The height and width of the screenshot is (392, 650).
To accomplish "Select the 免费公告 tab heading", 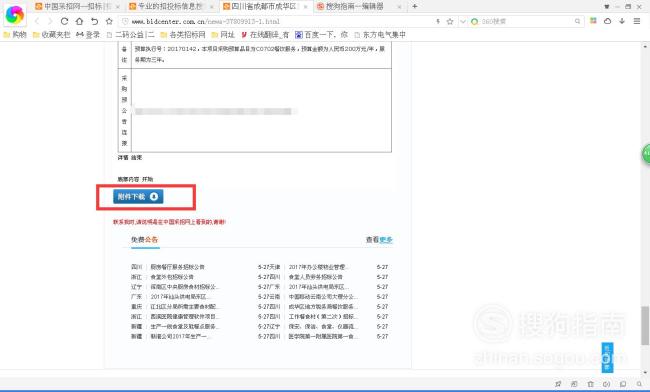I will click(144, 240).
